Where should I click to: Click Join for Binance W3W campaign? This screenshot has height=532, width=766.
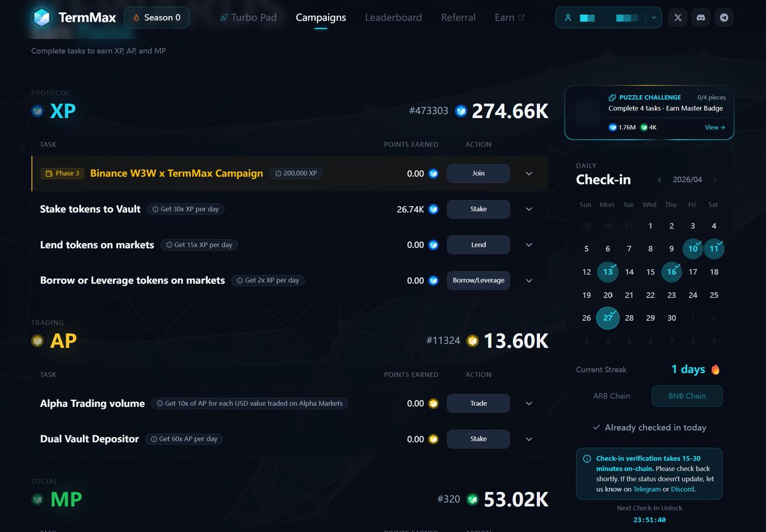point(478,174)
